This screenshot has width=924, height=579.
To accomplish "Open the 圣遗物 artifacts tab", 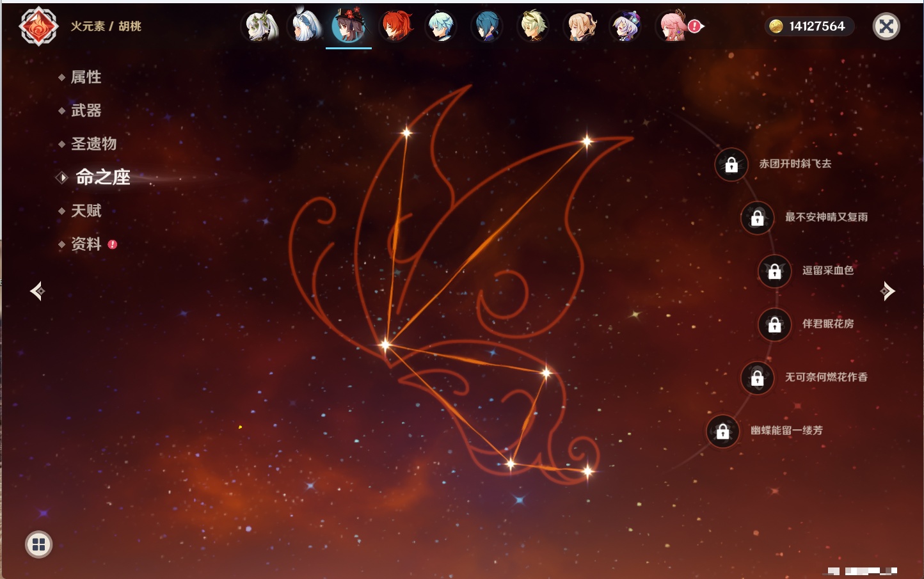I will 93,144.
